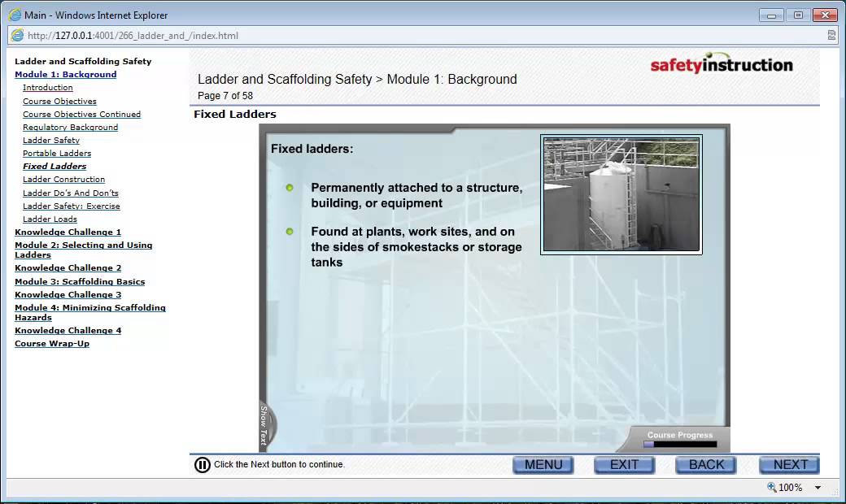
Task: Click the 'Found at plants, work sites' bullet
Action: click(x=416, y=247)
